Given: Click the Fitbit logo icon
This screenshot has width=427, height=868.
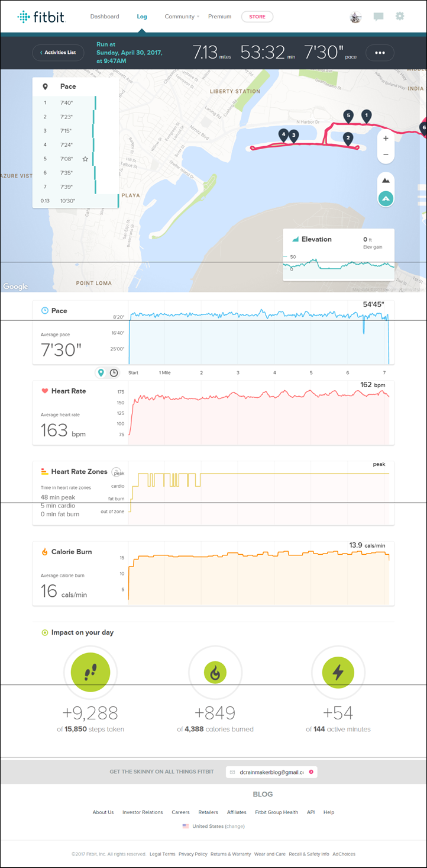Looking at the screenshot, I should tap(24, 17).
